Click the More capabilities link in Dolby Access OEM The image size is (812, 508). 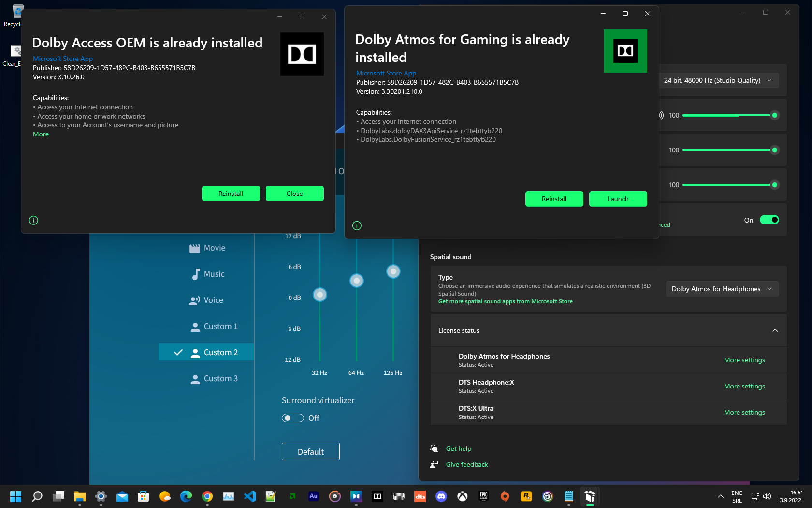coord(41,134)
